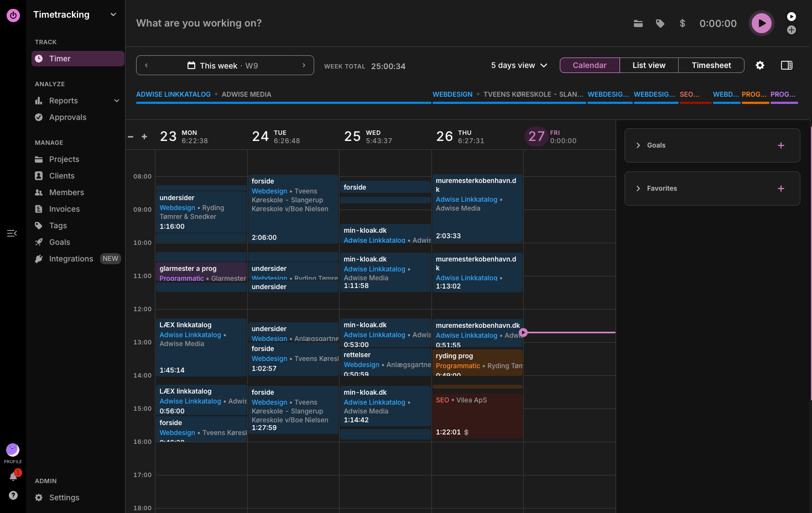Toggle the right side panel icon
The image size is (812, 513).
pyautogui.click(x=786, y=65)
